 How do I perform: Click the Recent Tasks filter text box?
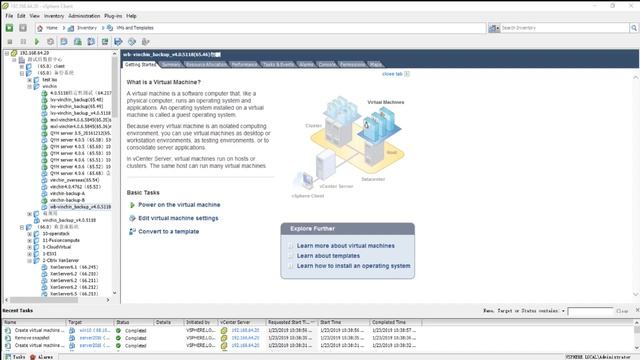[590, 311]
